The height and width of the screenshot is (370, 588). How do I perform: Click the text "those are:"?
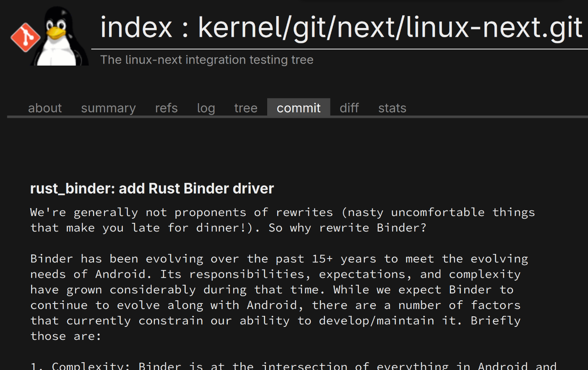click(66, 336)
